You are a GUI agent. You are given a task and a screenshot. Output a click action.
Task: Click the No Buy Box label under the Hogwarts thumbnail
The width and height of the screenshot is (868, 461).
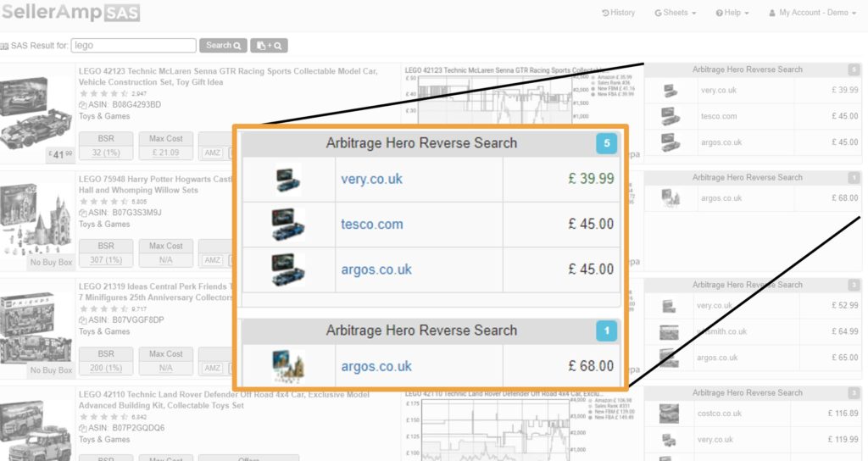pyautogui.click(x=51, y=263)
